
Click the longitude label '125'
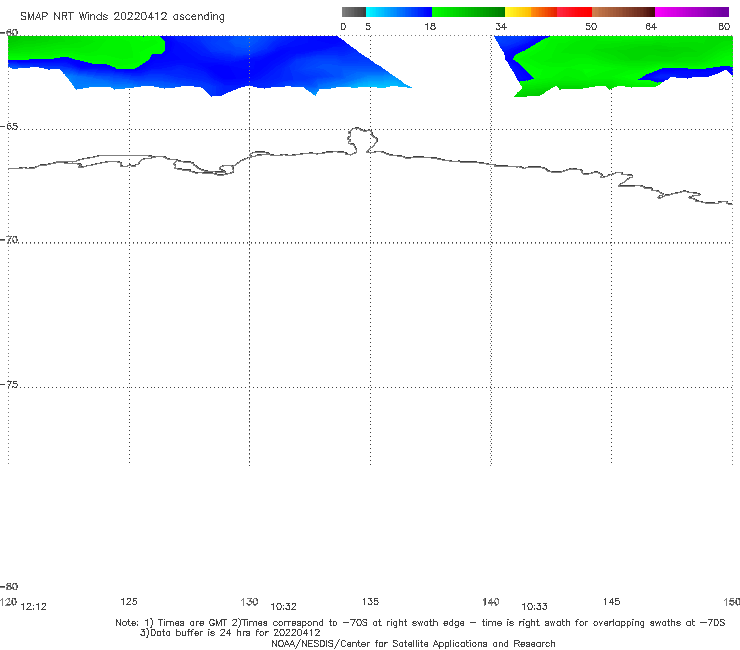coord(129,602)
